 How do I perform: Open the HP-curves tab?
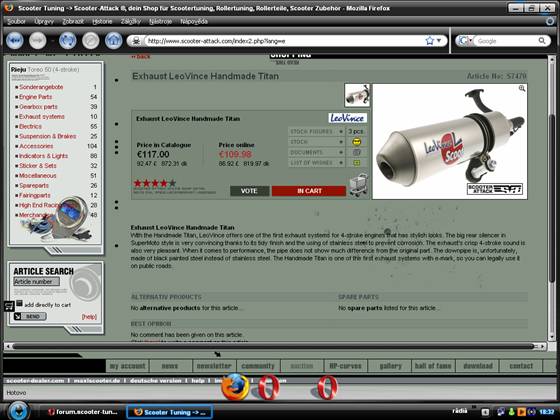click(345, 366)
